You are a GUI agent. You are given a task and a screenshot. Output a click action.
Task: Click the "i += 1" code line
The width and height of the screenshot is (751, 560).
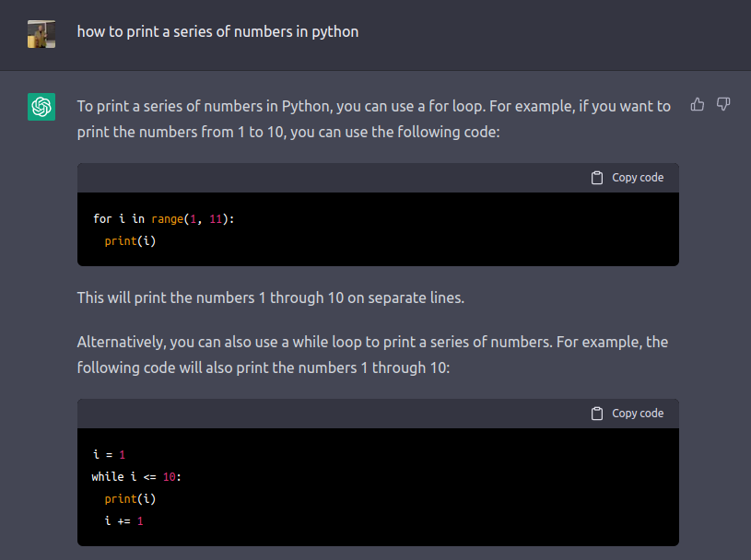123,520
